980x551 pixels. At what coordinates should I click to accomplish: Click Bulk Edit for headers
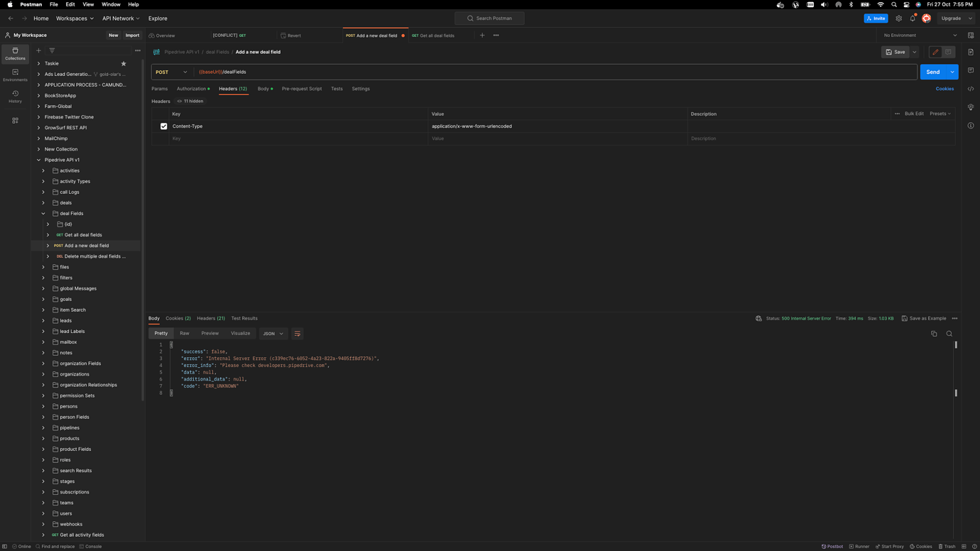point(914,114)
